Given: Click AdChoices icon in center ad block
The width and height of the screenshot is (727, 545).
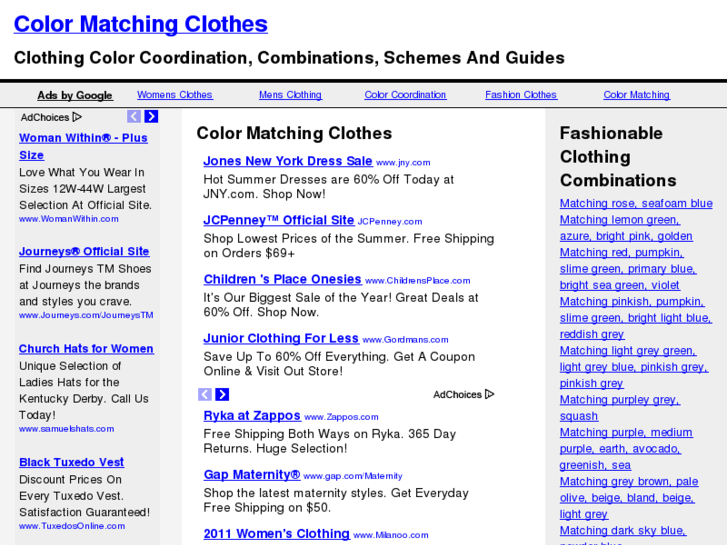Looking at the screenshot, I should pos(490,394).
